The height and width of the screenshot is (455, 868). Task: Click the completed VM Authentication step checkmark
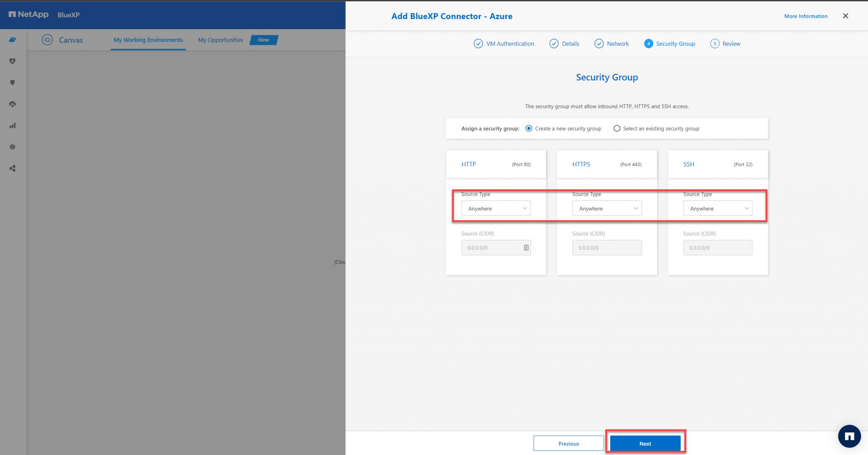click(479, 44)
